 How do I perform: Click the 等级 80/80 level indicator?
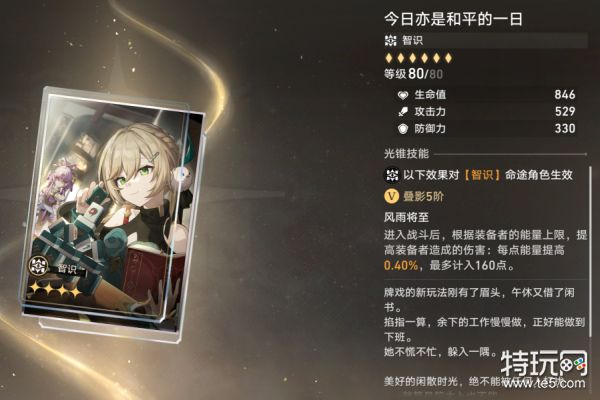tap(413, 73)
